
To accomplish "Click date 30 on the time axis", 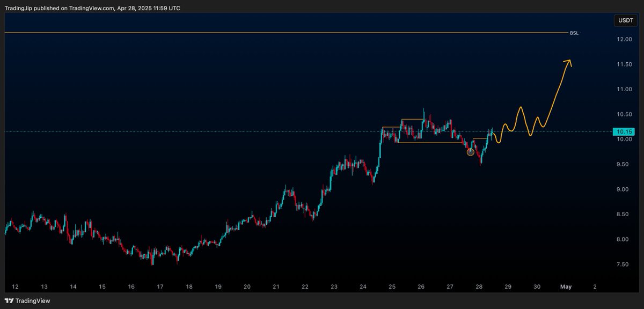I will point(537,287).
